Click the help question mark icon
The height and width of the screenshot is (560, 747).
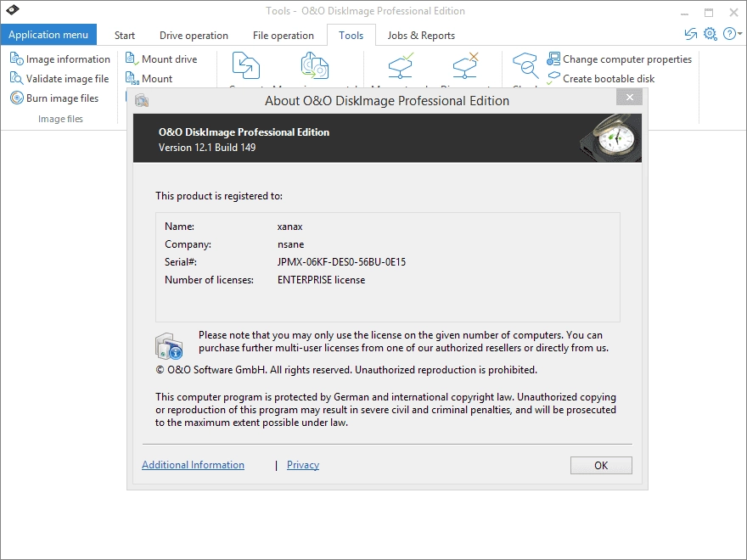click(x=729, y=34)
